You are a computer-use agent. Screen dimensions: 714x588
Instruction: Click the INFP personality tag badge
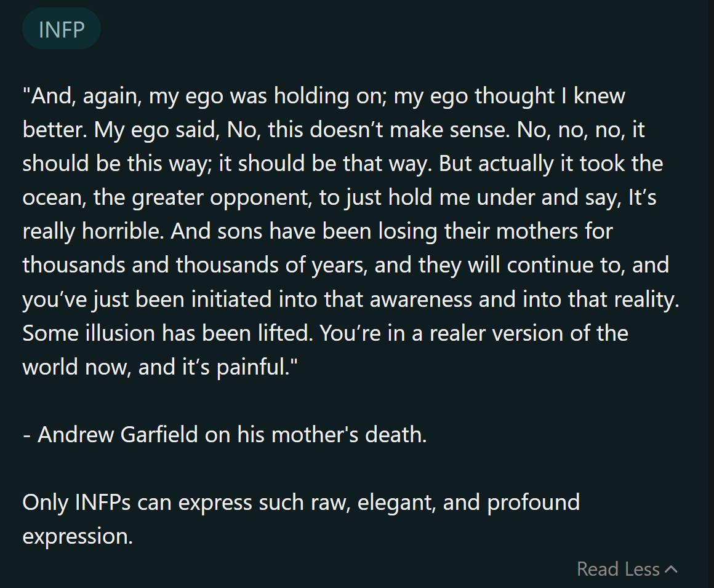[x=62, y=29]
